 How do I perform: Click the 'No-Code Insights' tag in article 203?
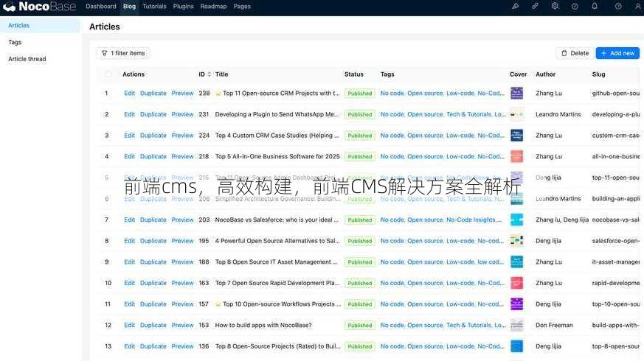(x=471, y=220)
